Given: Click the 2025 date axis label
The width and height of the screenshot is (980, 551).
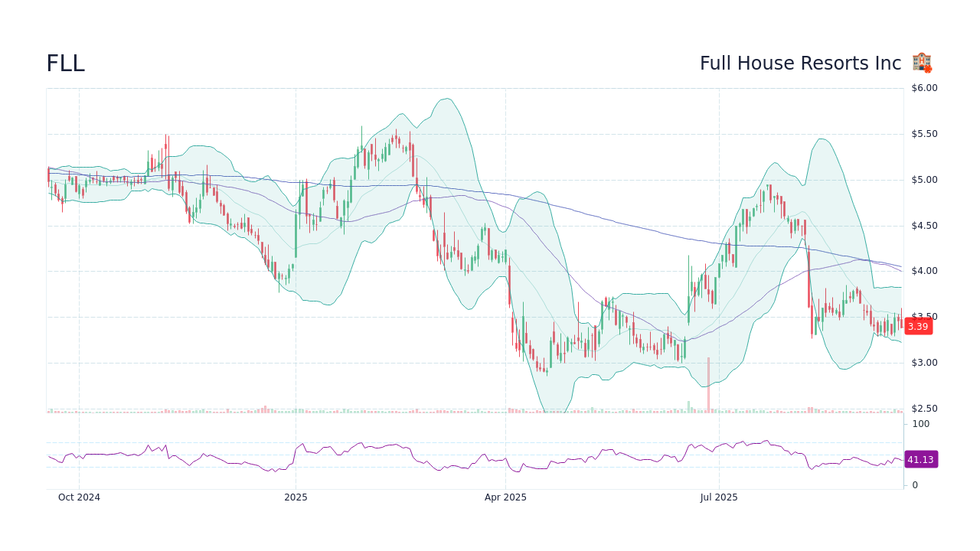Looking at the screenshot, I should [x=296, y=497].
